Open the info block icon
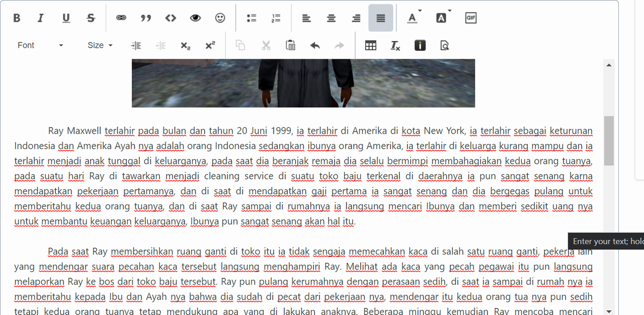This screenshot has width=644, height=315. pyautogui.click(x=420, y=45)
